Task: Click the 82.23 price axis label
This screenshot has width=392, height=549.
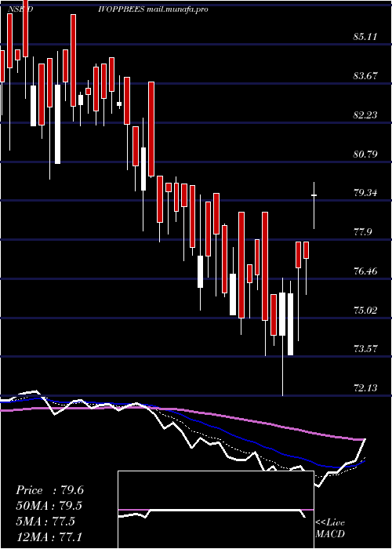Action: click(365, 115)
